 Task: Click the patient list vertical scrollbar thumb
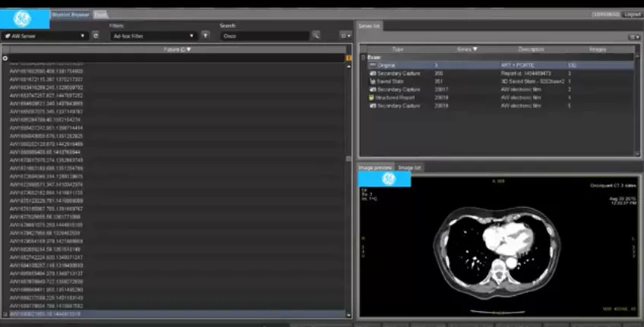[349, 159]
